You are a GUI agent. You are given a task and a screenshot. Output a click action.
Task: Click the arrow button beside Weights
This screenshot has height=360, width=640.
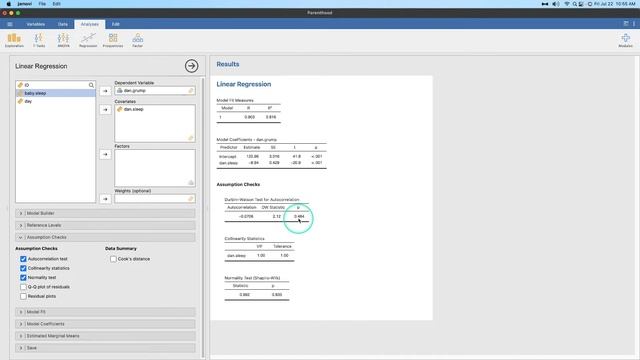(105, 199)
